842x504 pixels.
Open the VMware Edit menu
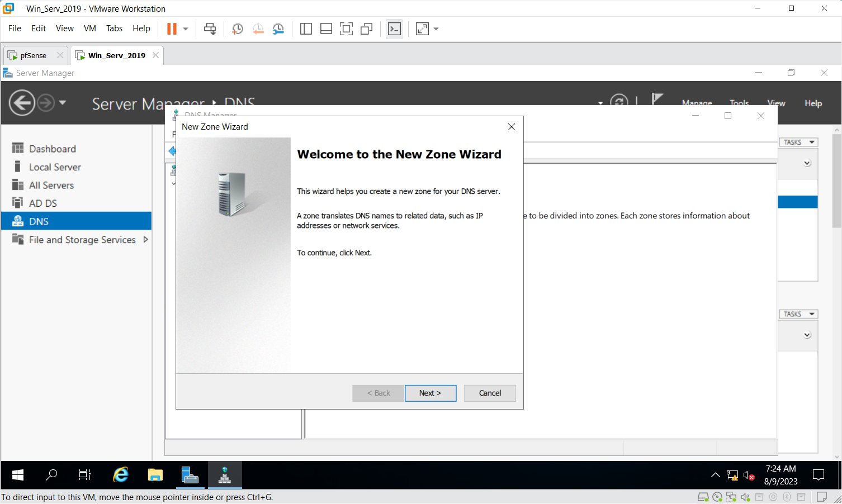(39, 28)
